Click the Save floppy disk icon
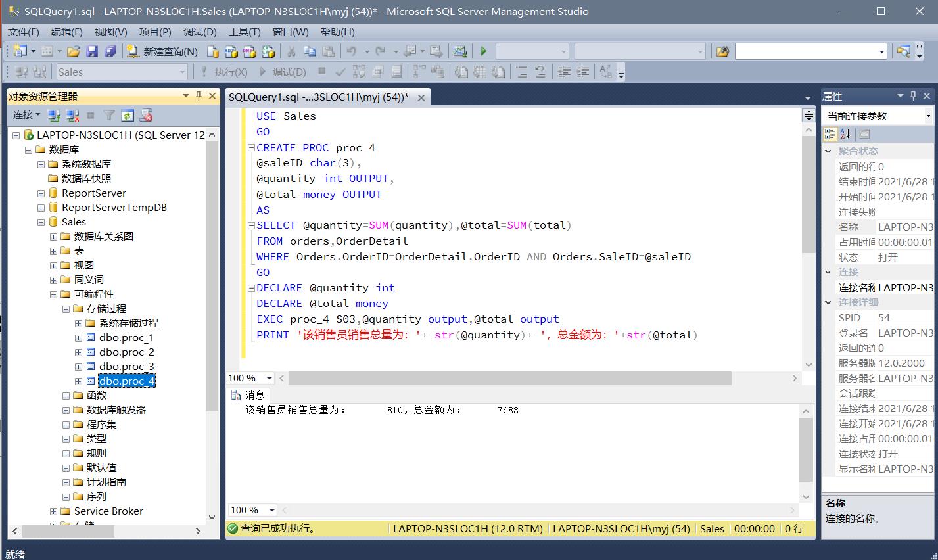 (x=92, y=51)
